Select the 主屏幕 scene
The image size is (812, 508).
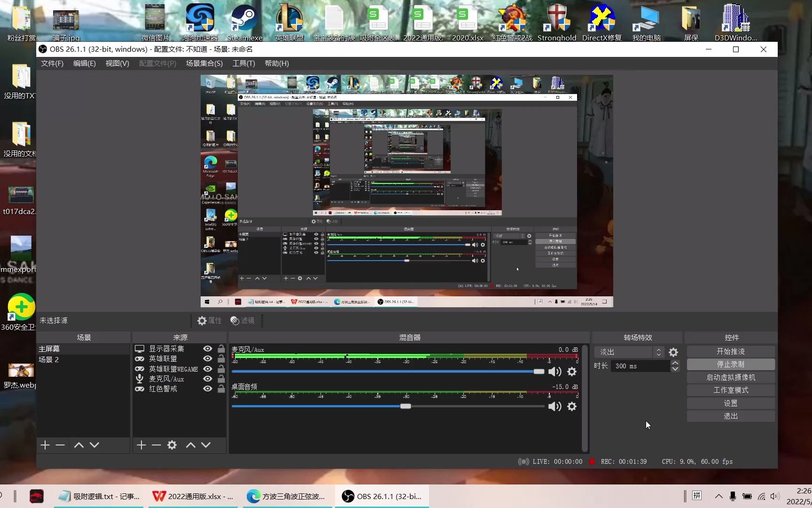pos(83,349)
